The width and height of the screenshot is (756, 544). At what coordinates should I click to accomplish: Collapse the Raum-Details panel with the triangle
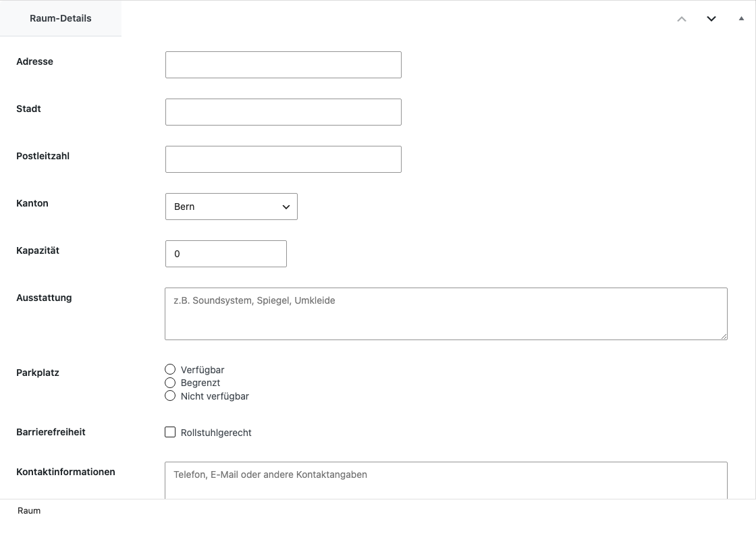click(x=741, y=19)
